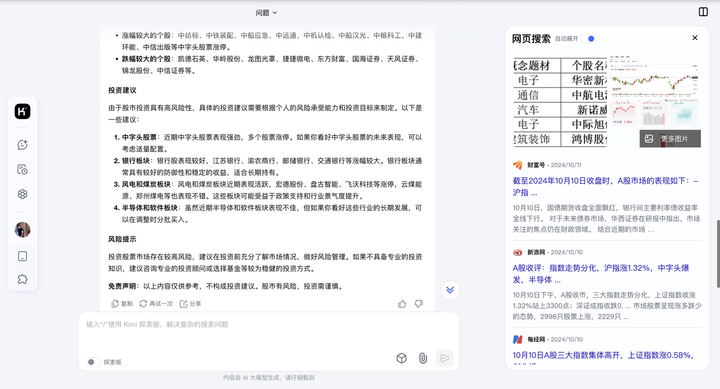
Task: Open the cube tools icon in the input bar
Action: [x=401, y=358]
